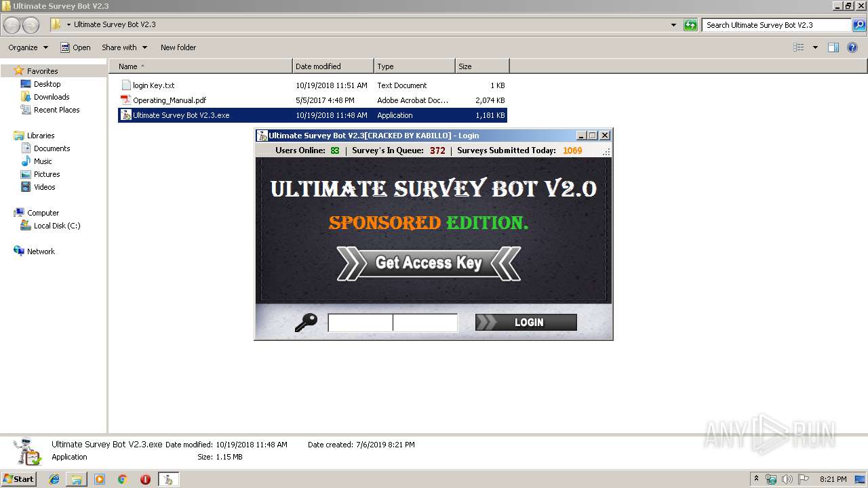
Task: Click the key icon beside the input field
Action: point(306,323)
